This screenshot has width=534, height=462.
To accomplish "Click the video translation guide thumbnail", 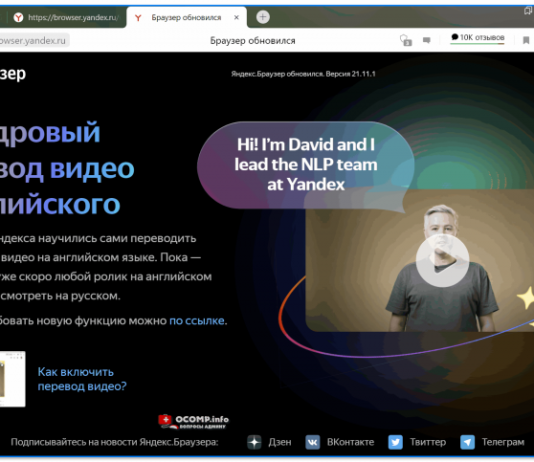I will (x=12, y=379).
